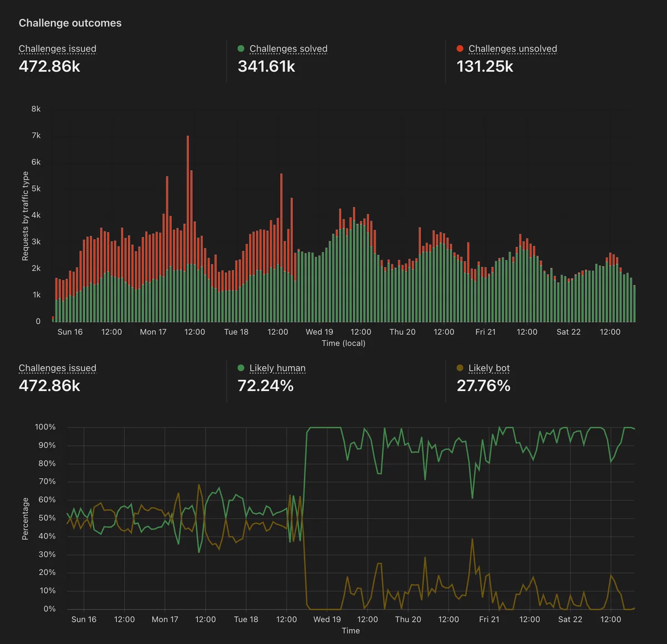The width and height of the screenshot is (667, 644).
Task: Click the Wed 19 label on bar chart axis
Action: 319,331
